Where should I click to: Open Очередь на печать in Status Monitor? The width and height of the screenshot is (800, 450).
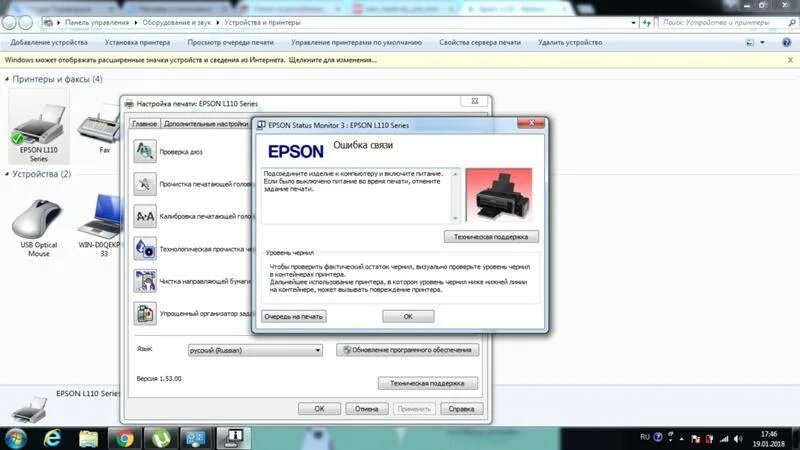pyautogui.click(x=293, y=316)
